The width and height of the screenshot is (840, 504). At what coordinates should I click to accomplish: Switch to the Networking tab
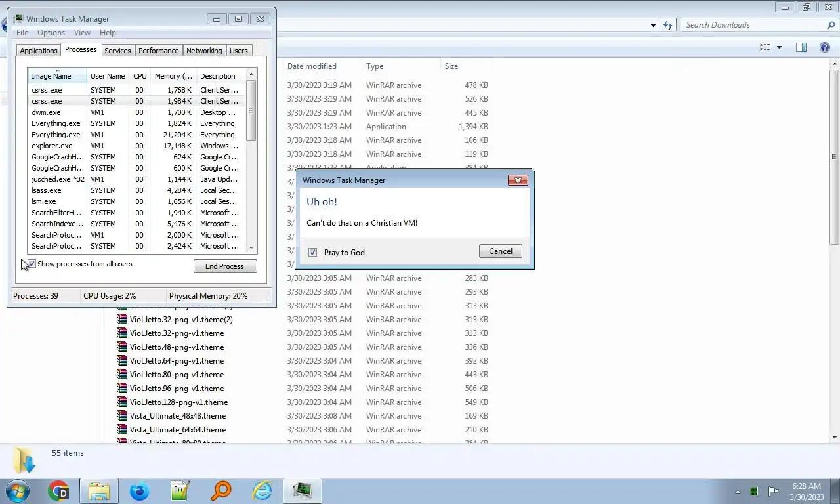(x=204, y=51)
